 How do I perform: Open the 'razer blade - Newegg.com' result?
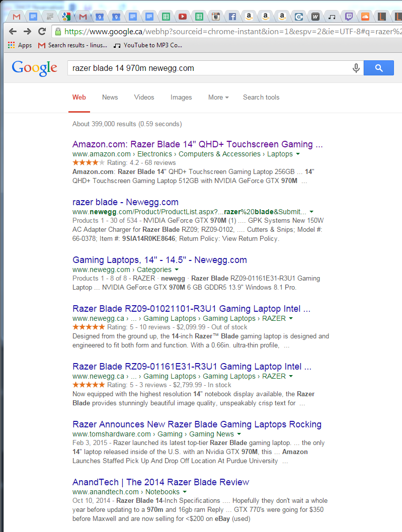(x=125, y=202)
